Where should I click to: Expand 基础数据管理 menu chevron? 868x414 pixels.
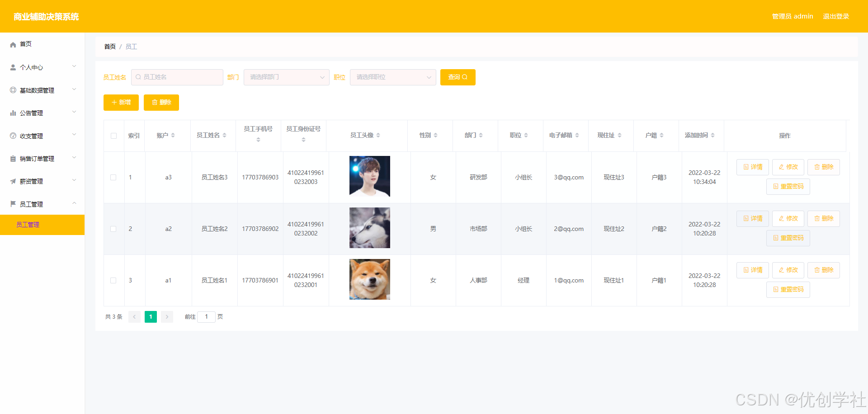tap(74, 89)
